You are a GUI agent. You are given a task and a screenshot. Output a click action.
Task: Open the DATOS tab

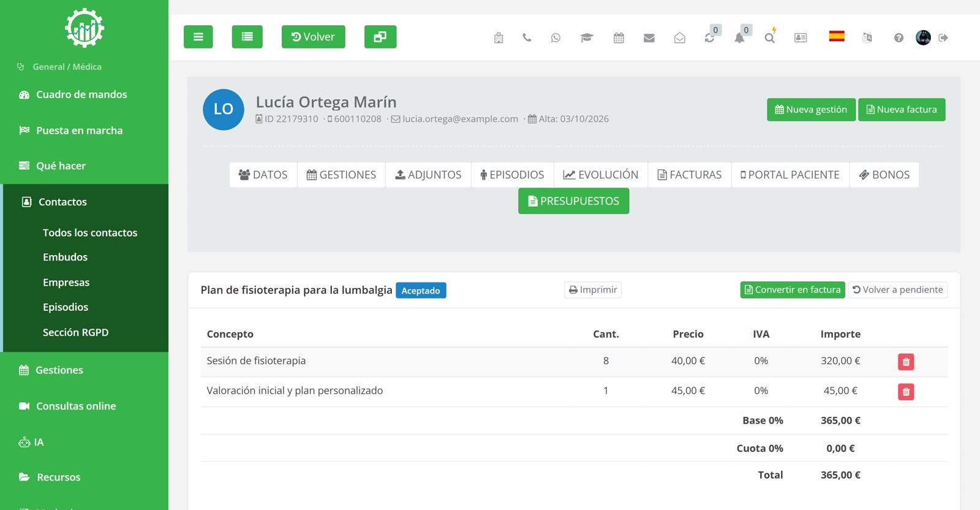pyautogui.click(x=263, y=175)
